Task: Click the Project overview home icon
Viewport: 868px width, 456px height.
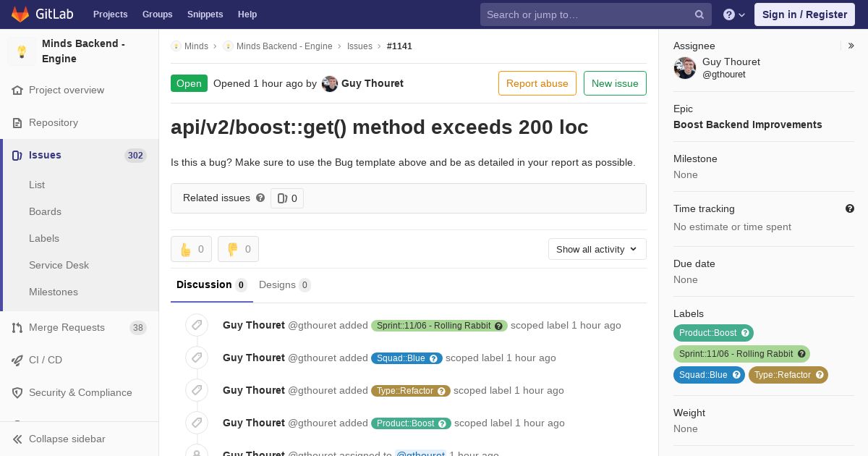Action: (17, 90)
